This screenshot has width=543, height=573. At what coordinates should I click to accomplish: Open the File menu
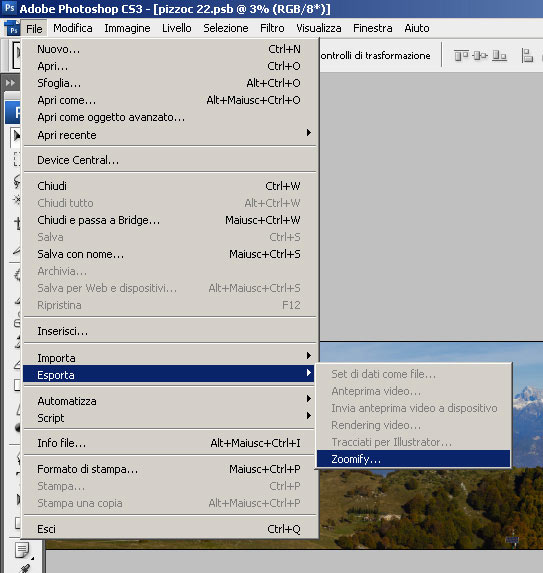[34, 29]
